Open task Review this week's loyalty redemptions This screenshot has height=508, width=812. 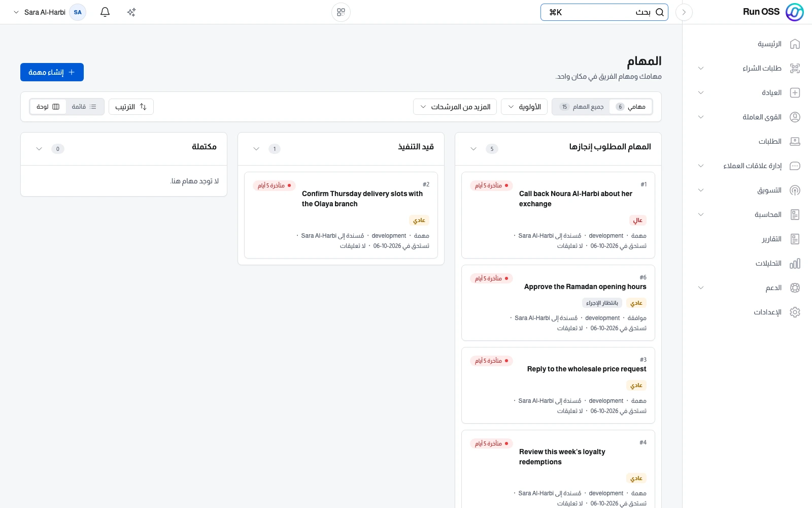click(562, 457)
